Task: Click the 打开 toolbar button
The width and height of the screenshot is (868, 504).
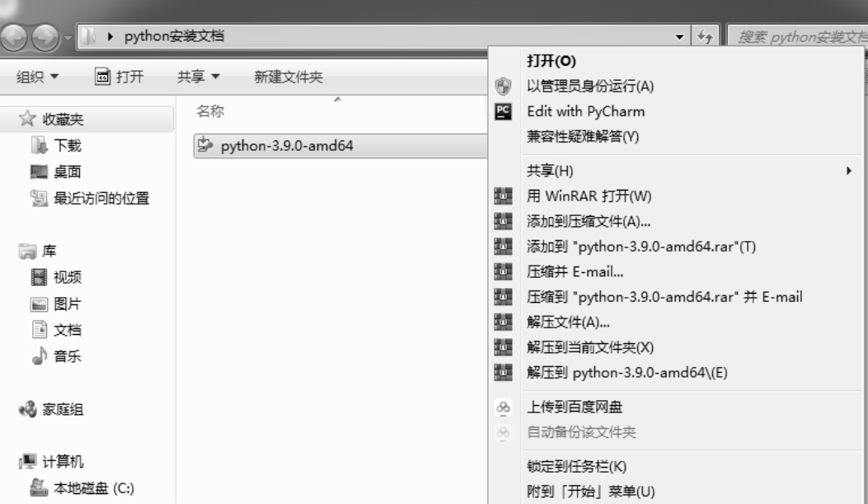Action: click(x=119, y=77)
